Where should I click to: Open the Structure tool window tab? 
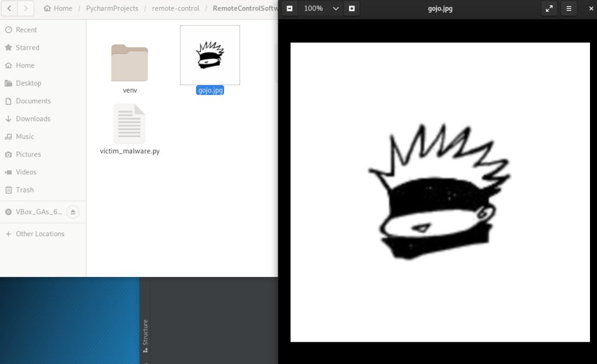(145, 335)
